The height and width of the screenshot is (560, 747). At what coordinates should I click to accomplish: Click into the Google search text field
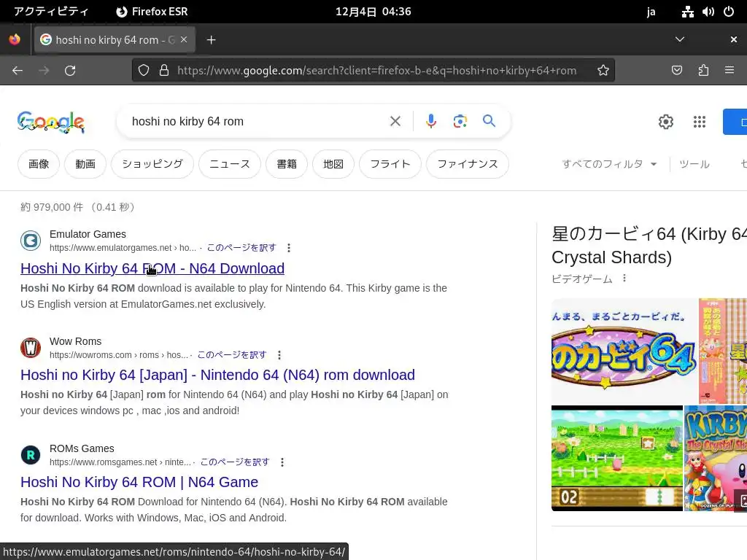(258, 122)
